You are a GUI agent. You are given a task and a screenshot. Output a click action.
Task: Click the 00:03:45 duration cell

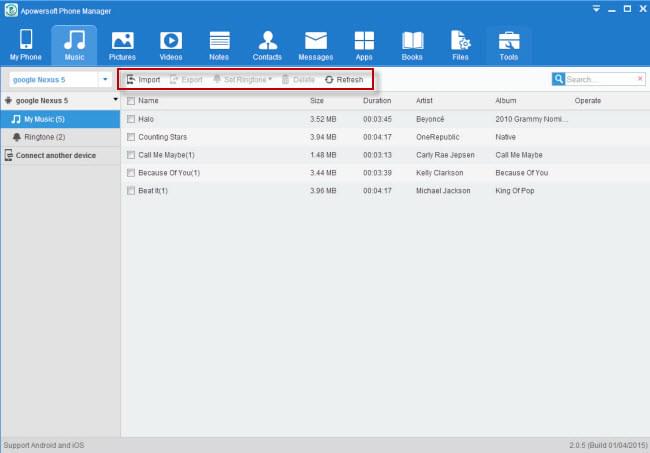(x=377, y=119)
